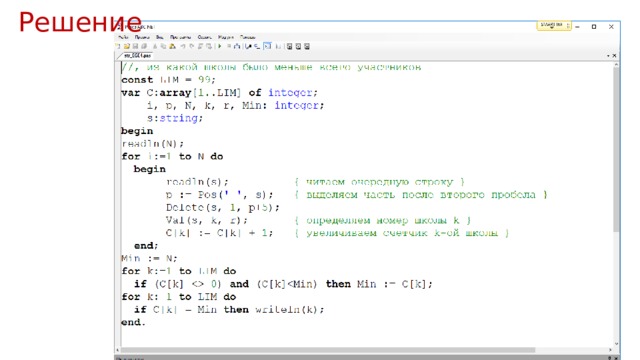
Task: Click the navigate backward toolbar icon
Action: (x=200, y=46)
